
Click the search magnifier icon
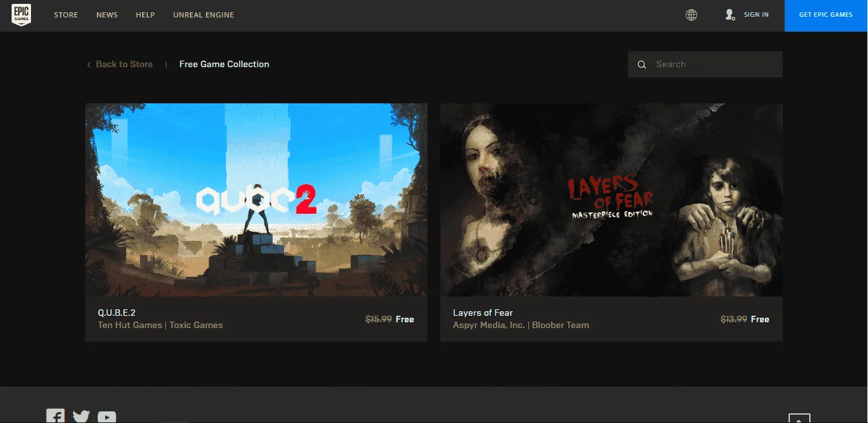[642, 65]
